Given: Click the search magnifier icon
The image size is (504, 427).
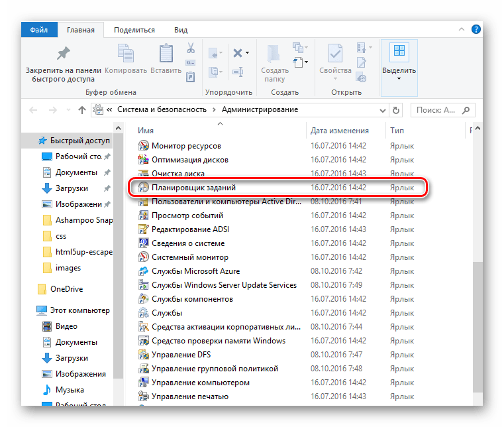Looking at the screenshot, I should pos(466,110).
